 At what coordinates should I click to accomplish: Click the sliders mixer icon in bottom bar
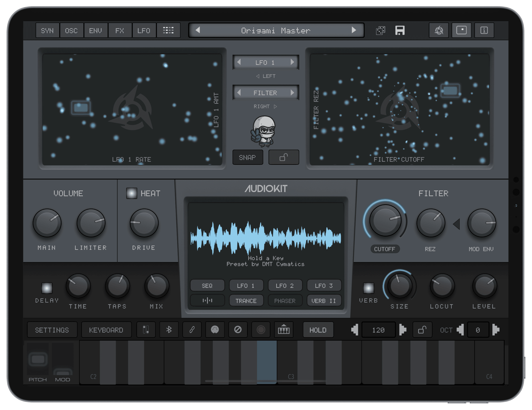click(x=146, y=330)
